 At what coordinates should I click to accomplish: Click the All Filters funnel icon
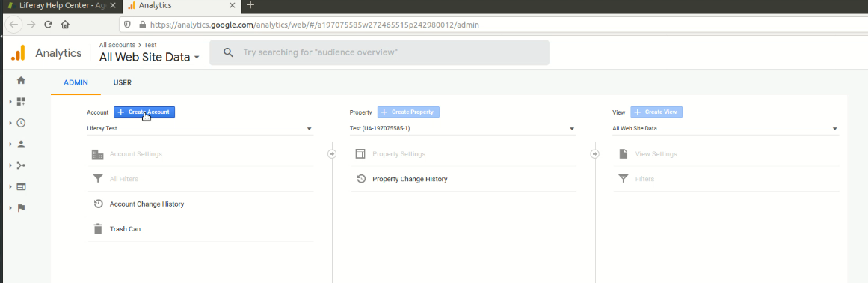[98, 179]
